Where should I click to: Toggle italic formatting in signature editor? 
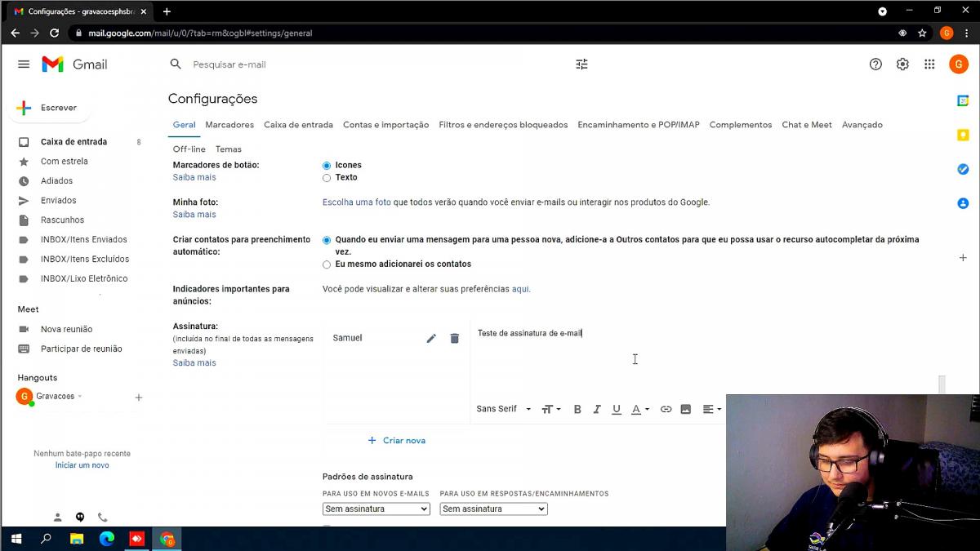(x=597, y=409)
